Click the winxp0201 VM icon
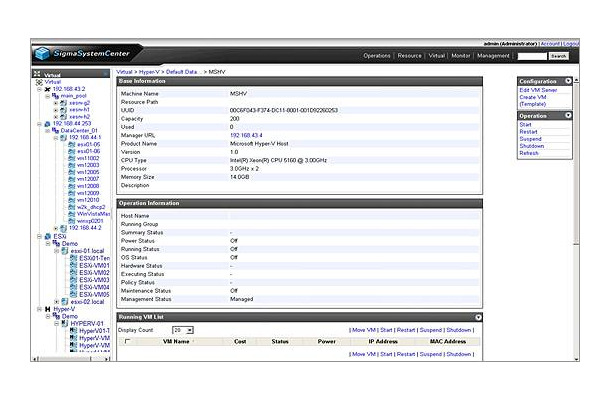Screen dimensions: 610x400 [72, 221]
